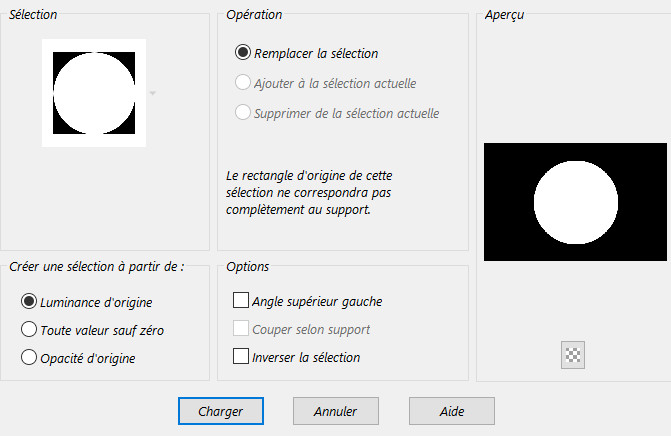671x436 pixels.
Task: Click the Aperçu preview image
Action: 575,201
